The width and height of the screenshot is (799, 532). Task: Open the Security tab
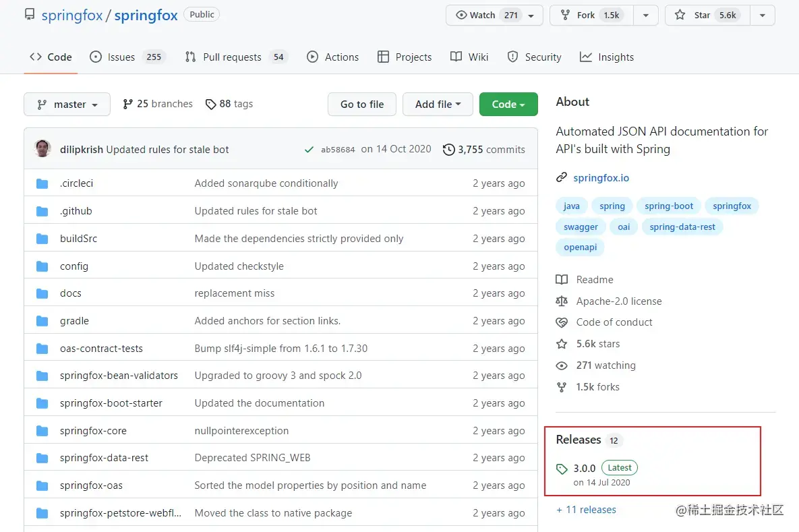coord(534,57)
